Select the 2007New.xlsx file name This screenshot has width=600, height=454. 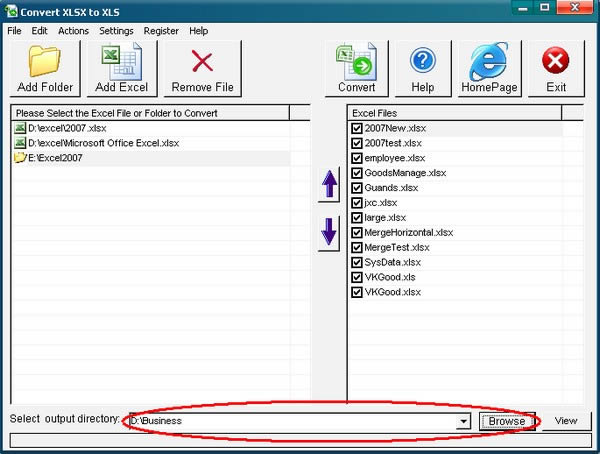(395, 128)
